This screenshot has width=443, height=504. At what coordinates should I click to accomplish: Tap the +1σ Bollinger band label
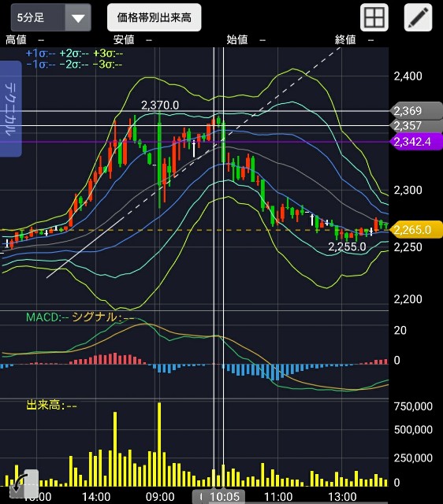click(40, 54)
